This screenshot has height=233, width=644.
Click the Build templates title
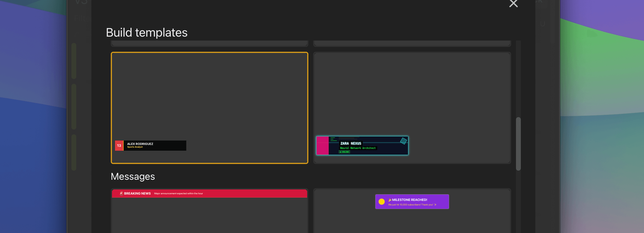point(146,33)
